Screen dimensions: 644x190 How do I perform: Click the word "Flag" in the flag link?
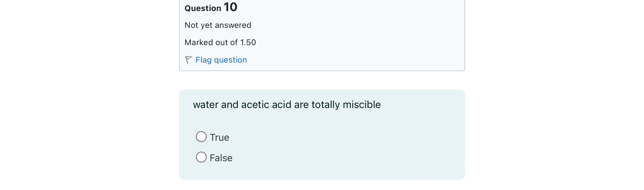tap(204, 60)
